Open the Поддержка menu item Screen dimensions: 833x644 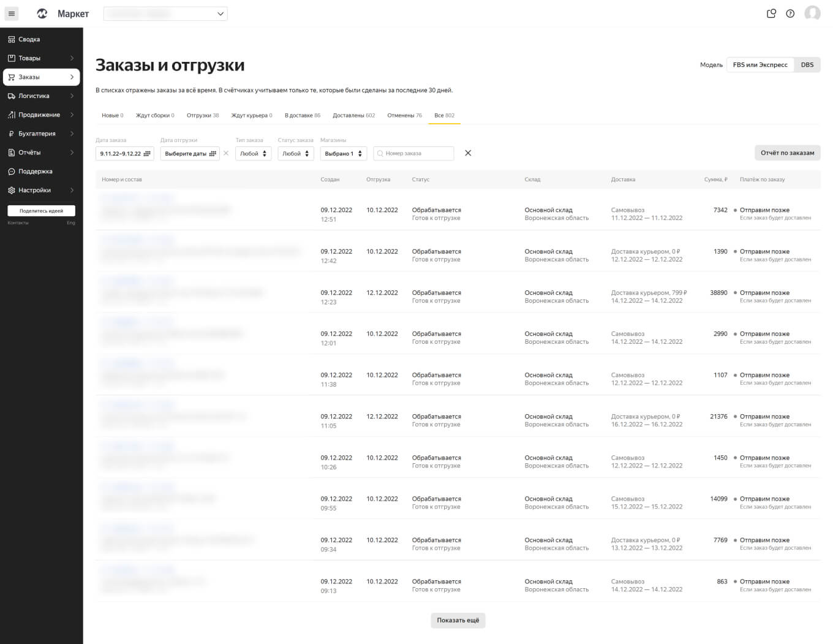[41, 172]
